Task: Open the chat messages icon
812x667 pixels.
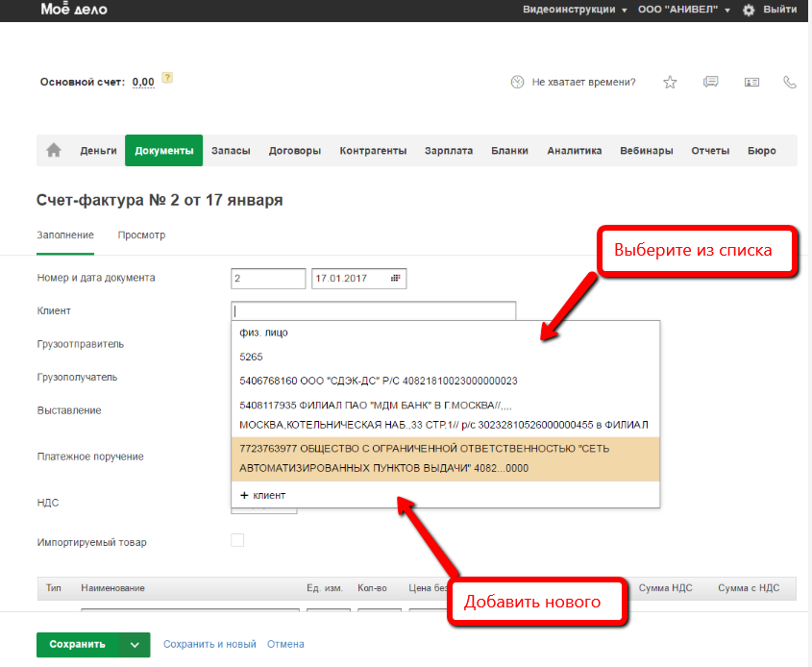Action: [711, 83]
